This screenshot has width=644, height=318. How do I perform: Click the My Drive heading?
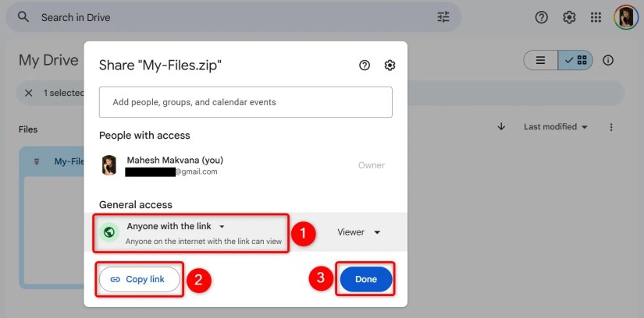48,60
